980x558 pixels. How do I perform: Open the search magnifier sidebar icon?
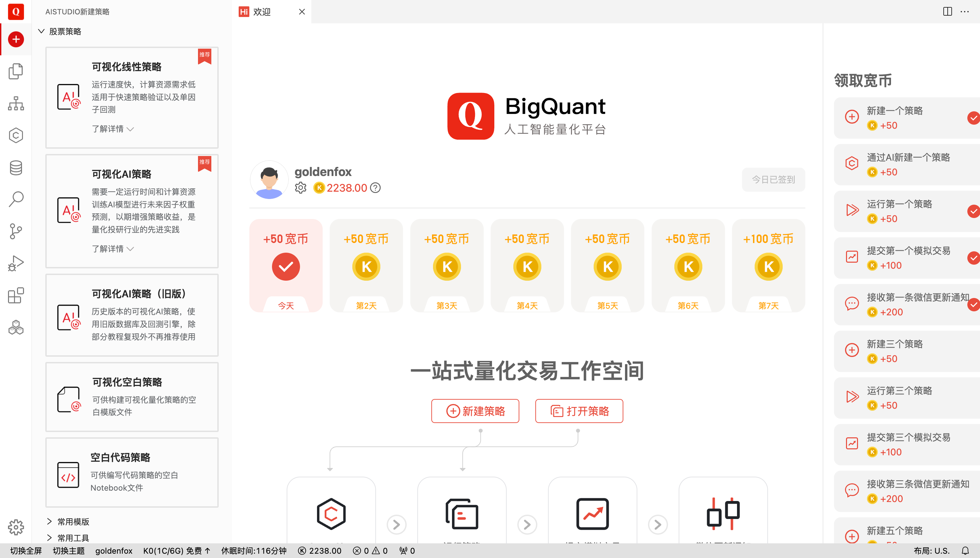coord(16,199)
